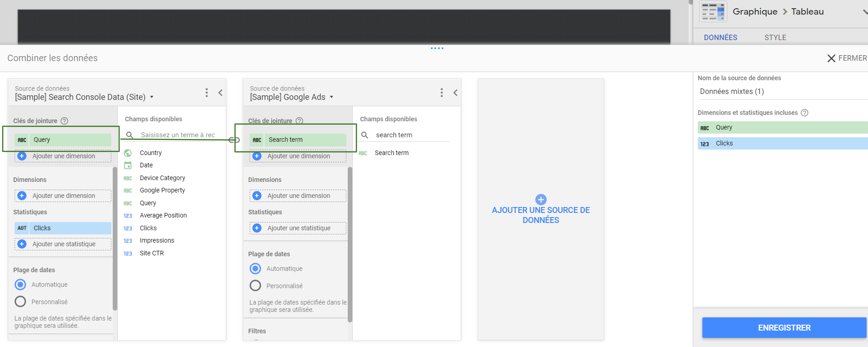Screen dimensions: 868x347
Task: Click the AUT aggregation icon on Clicks
Action: (x=22, y=228)
